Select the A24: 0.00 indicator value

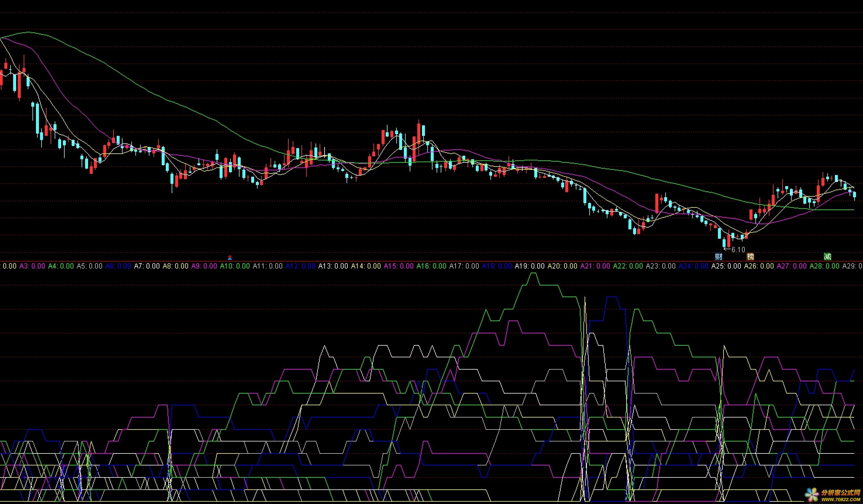(693, 266)
